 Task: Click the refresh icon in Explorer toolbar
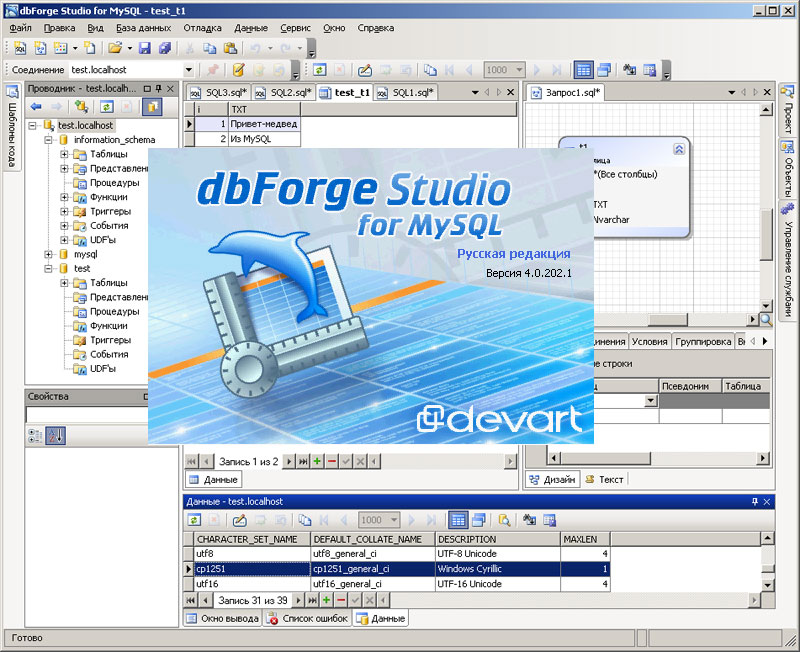tap(107, 107)
